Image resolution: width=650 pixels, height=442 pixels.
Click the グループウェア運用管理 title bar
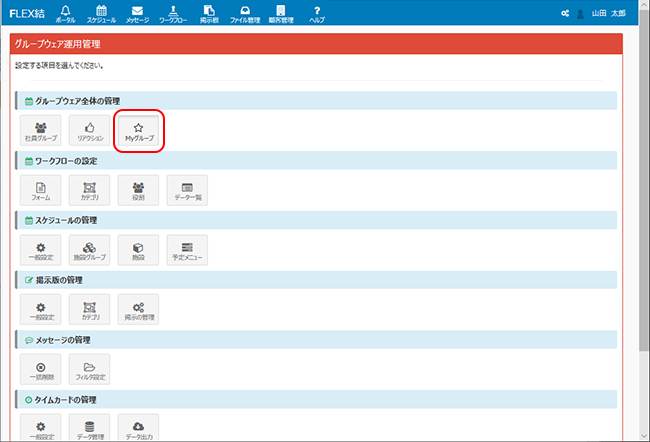point(316,44)
